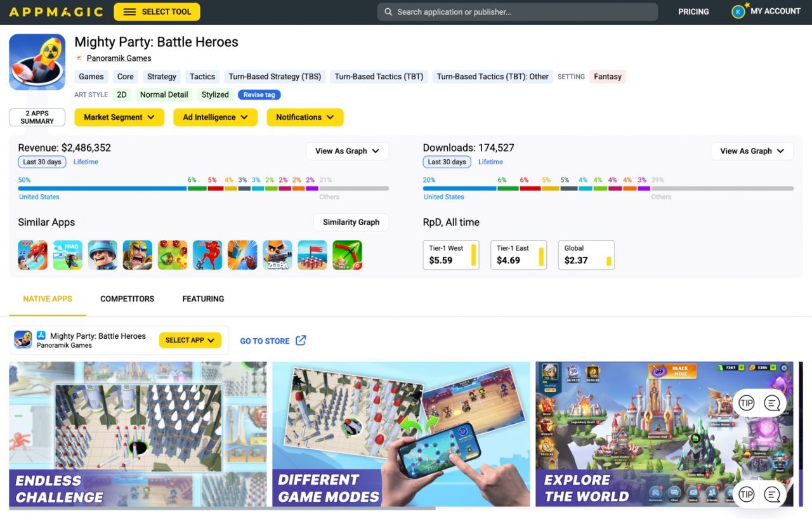The image size is (812, 519).
Task: Follow the Go To Store link
Action: coord(265,341)
